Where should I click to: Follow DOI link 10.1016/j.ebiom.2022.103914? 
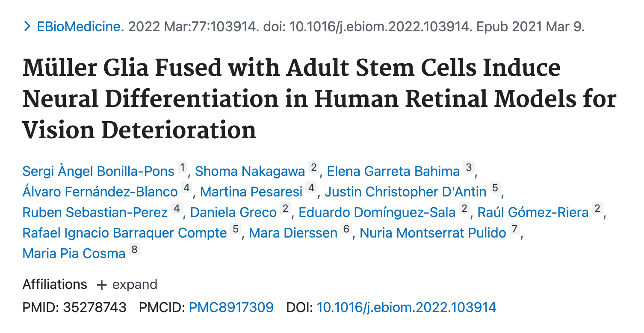(406, 307)
